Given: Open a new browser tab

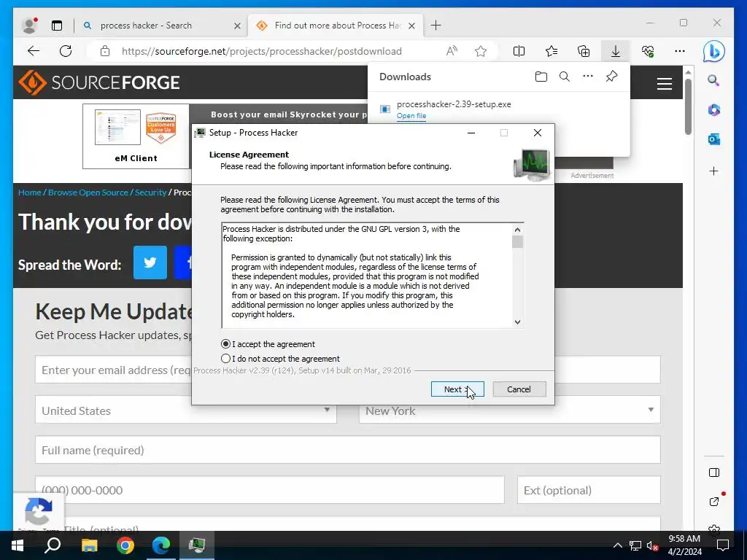Looking at the screenshot, I should click(436, 26).
